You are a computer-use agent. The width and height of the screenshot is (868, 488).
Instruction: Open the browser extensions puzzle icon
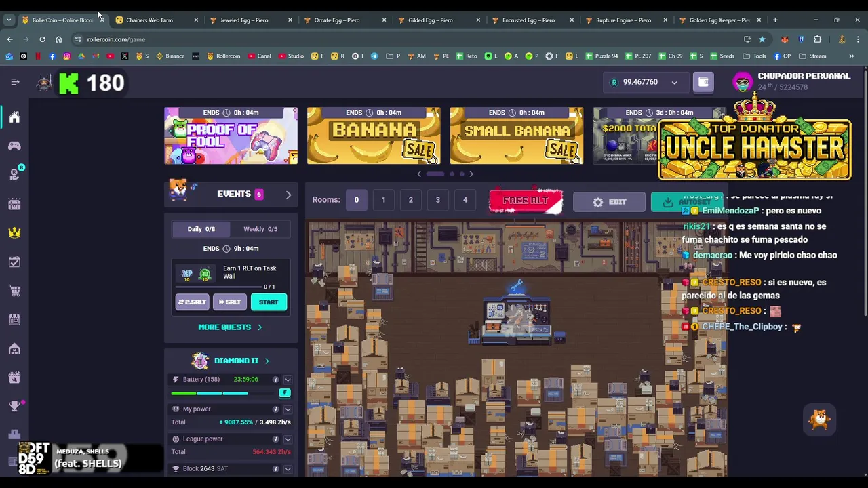tap(817, 39)
